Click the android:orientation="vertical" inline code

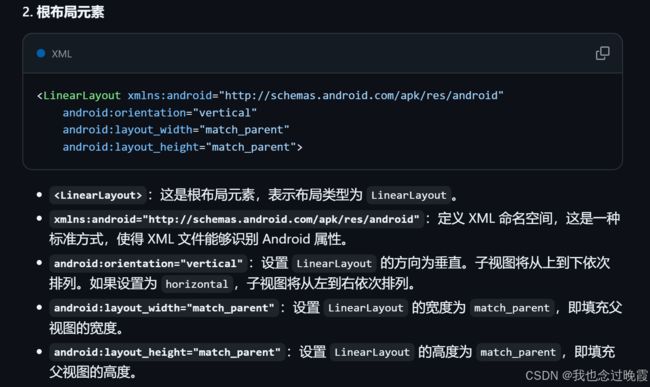coord(148,263)
